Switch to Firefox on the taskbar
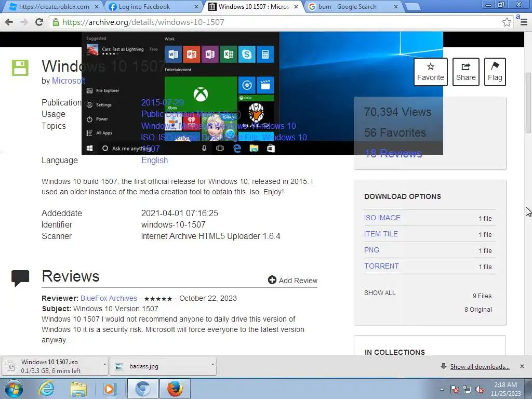 [x=175, y=389]
